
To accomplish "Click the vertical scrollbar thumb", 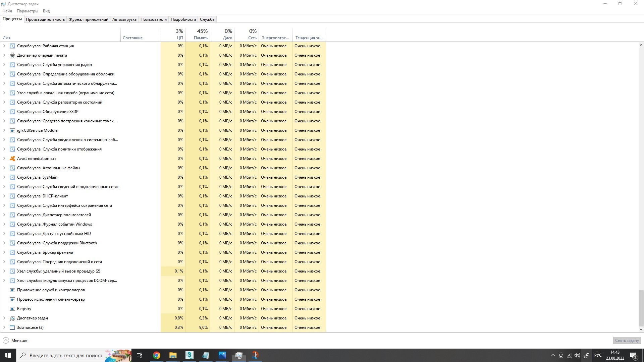I will [641, 308].
